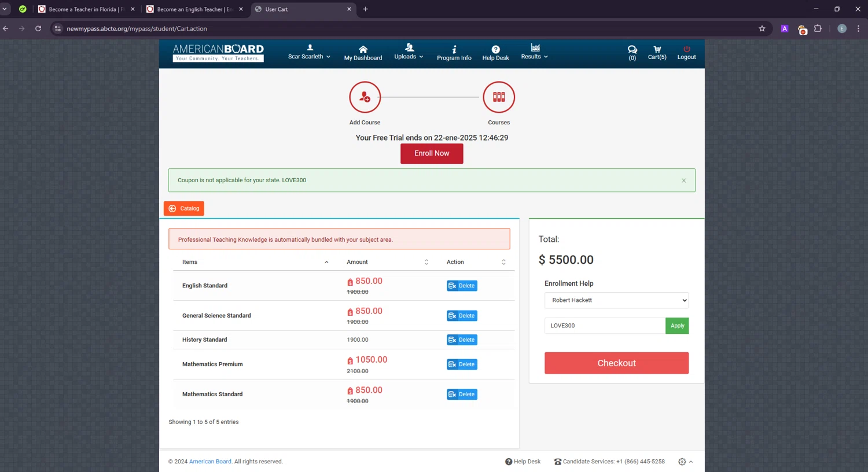
Task: Select the Courses step icon
Action: point(499,97)
